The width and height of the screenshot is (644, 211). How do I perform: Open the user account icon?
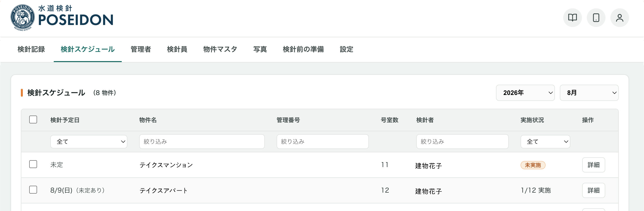[619, 18]
